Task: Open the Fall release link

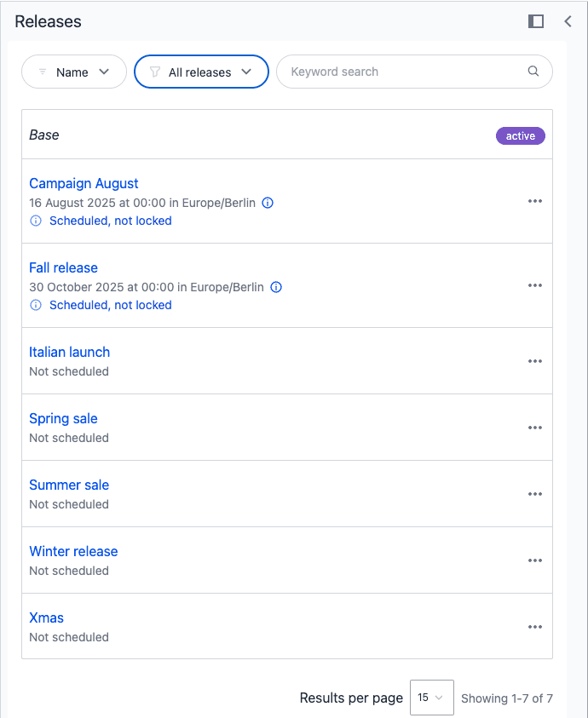Action: (x=63, y=268)
